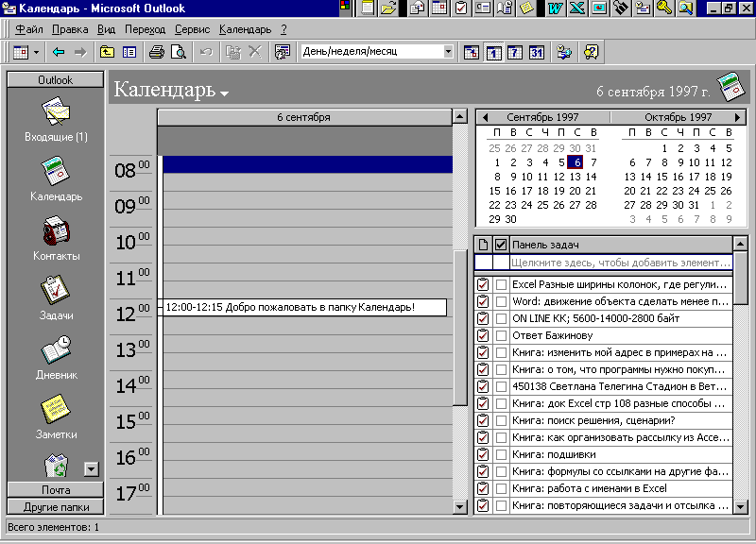Click the calendar's vertical scrollbar thumb
This screenshot has width=756, height=544.
point(460,328)
